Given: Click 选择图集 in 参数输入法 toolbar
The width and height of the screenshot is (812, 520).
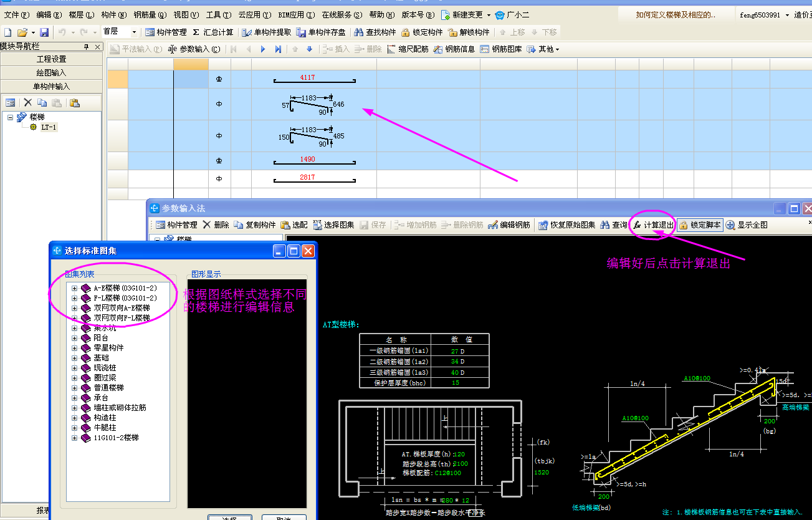Looking at the screenshot, I should click(333, 225).
